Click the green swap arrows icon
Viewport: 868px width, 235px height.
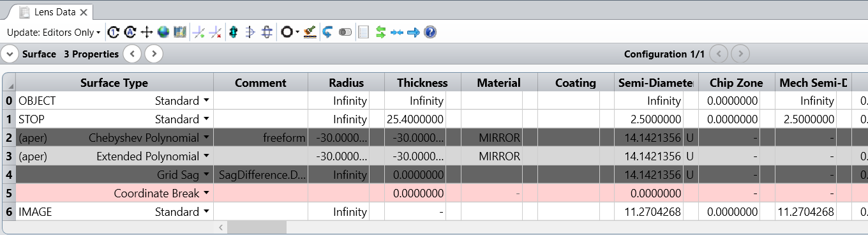(x=381, y=32)
